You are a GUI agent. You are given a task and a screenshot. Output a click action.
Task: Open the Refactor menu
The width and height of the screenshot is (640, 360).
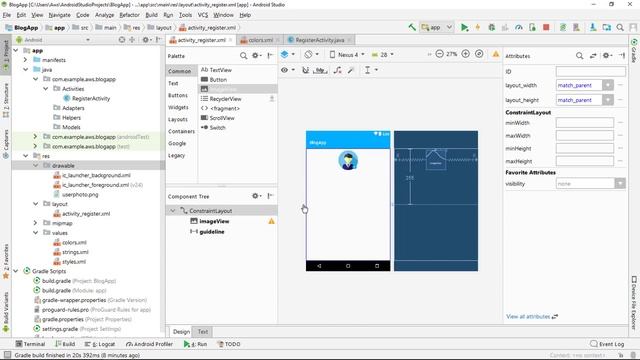pyautogui.click(x=129, y=15)
